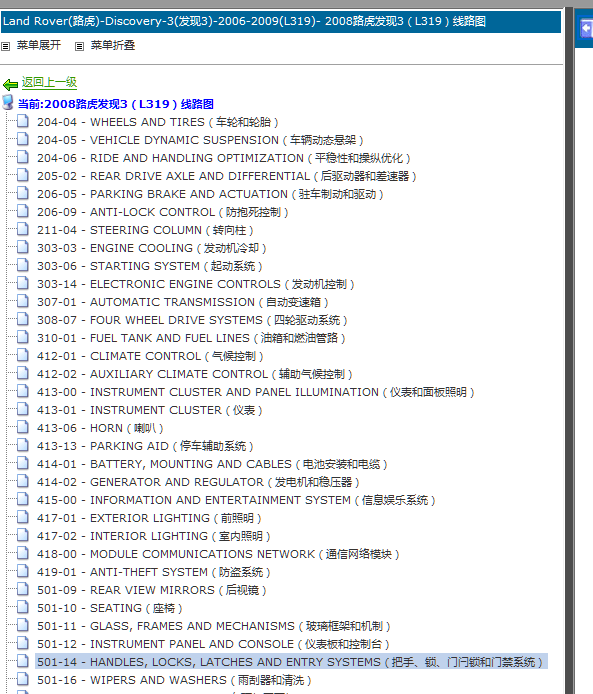Select current node 当前:2008路虎发现3 (L319) 线路图
Image resolution: width=593 pixels, height=694 pixels.
(116, 104)
